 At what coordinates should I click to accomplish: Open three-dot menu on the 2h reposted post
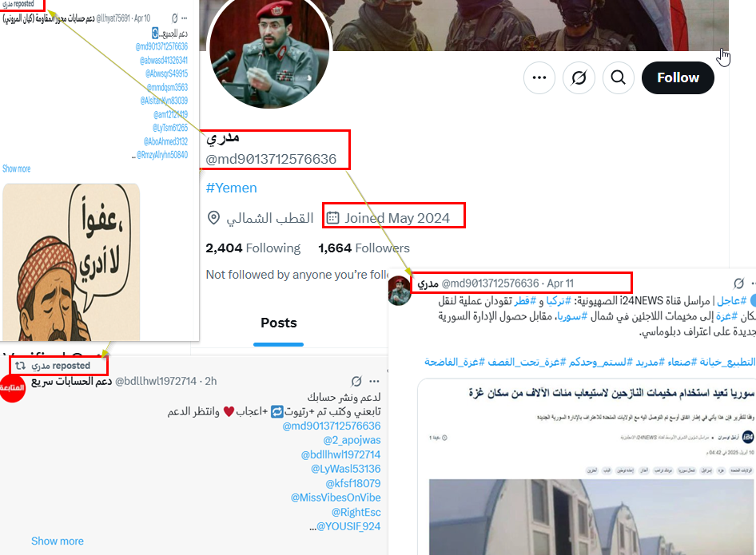point(374,381)
